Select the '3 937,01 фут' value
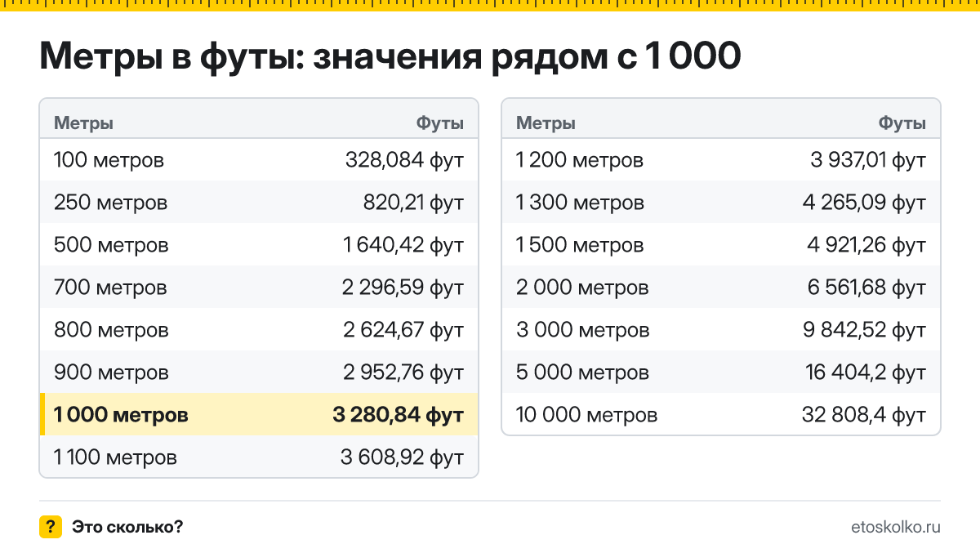The image size is (980, 553). (868, 160)
